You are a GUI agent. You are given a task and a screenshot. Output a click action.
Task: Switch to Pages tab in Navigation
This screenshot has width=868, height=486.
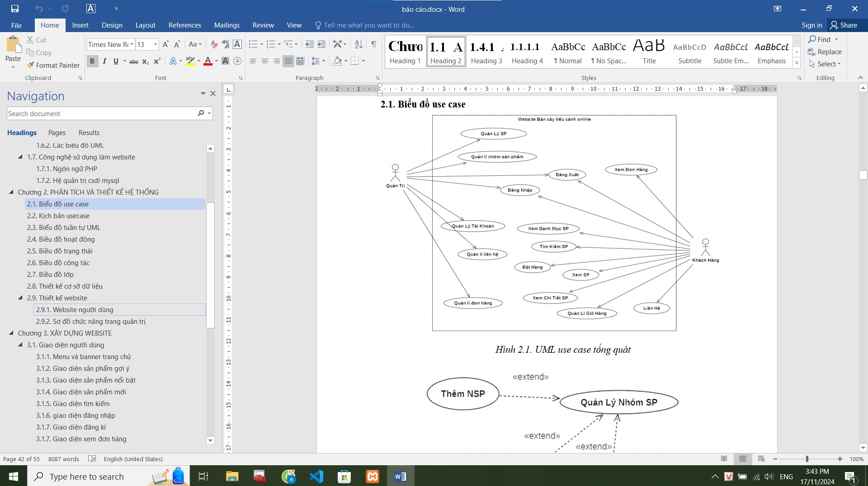[57, 132]
